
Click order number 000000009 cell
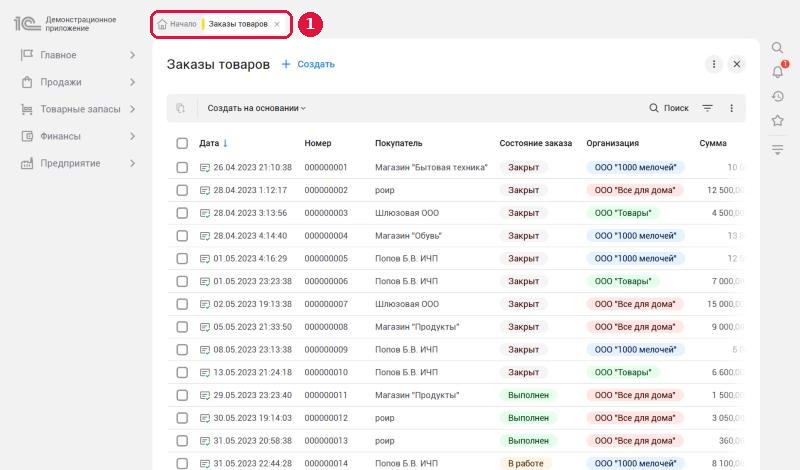tap(326, 350)
